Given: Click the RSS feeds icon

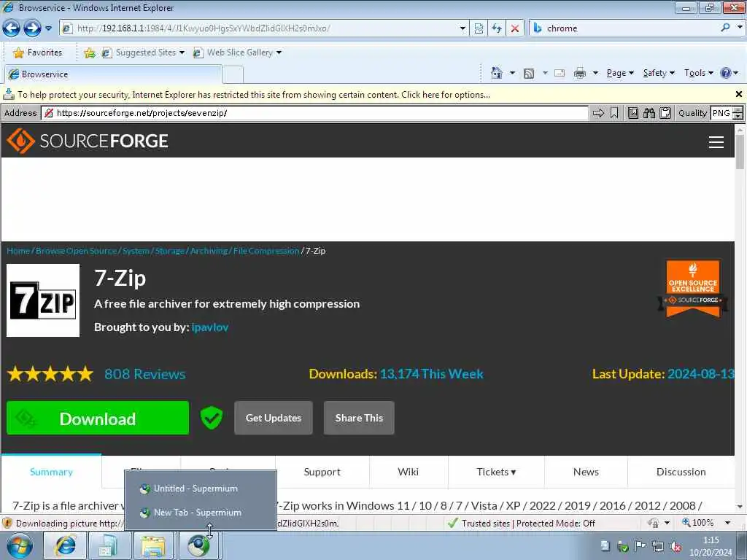Looking at the screenshot, I should click(x=528, y=74).
